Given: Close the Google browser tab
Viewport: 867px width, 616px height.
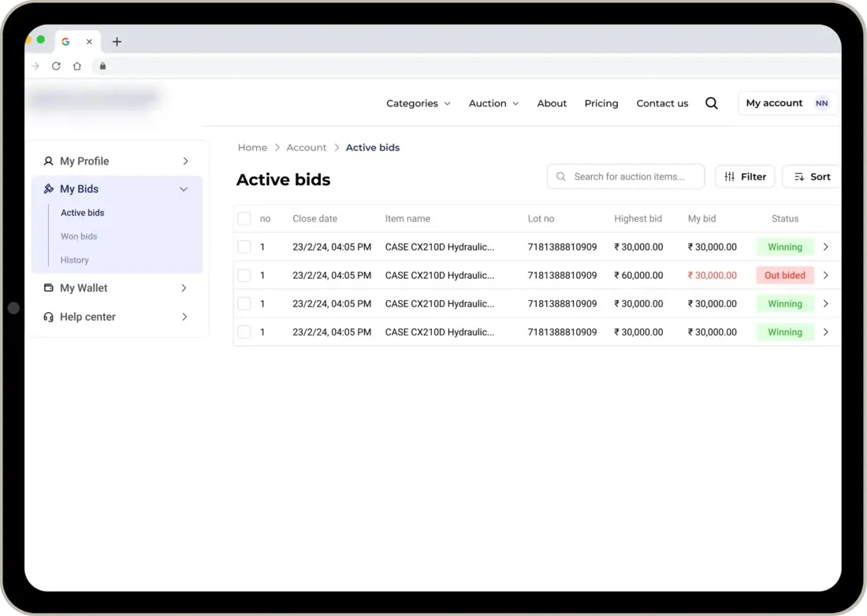Looking at the screenshot, I should coord(89,42).
